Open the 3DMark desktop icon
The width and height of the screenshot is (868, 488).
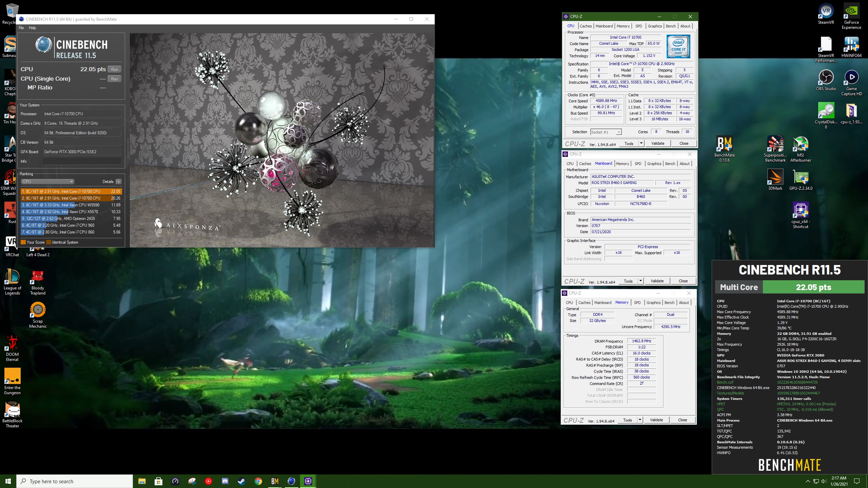tap(775, 180)
